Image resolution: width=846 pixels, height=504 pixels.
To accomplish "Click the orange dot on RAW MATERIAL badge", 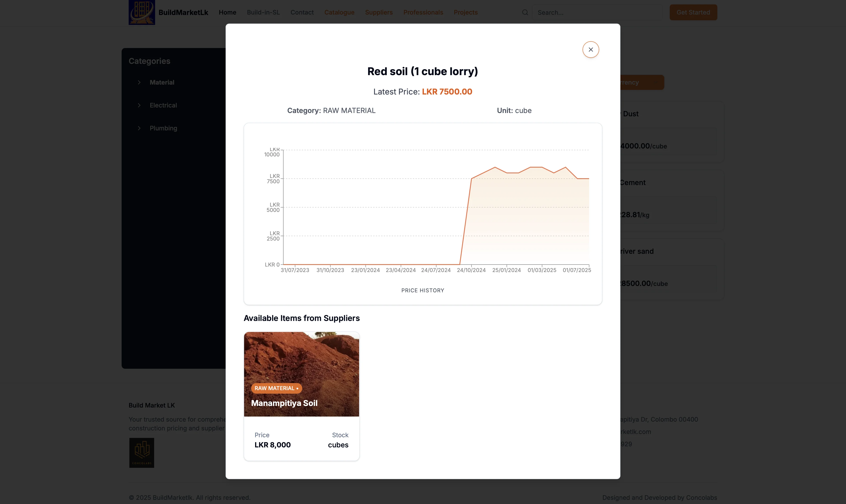I will 297,388.
